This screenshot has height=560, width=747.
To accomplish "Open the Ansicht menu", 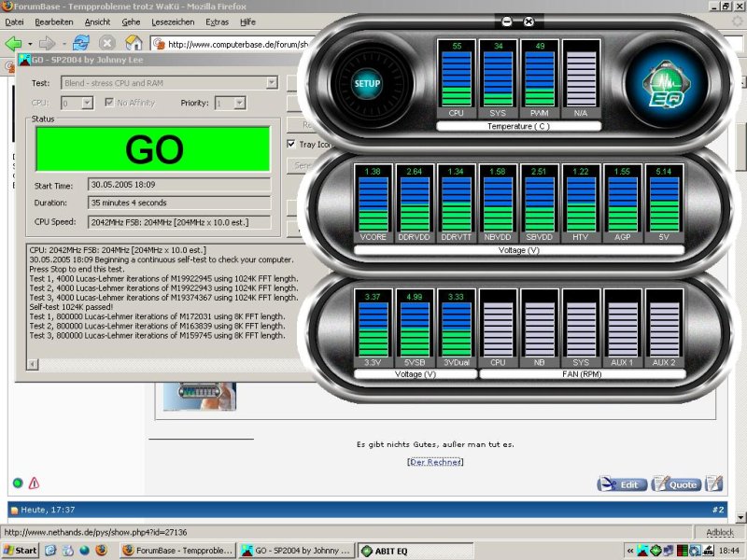I will point(97,21).
